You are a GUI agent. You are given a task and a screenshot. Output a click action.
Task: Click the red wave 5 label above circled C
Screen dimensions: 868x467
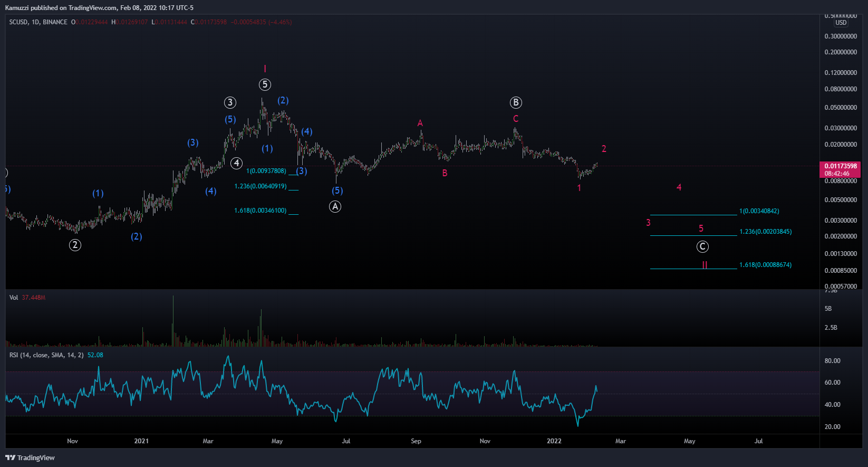point(701,228)
